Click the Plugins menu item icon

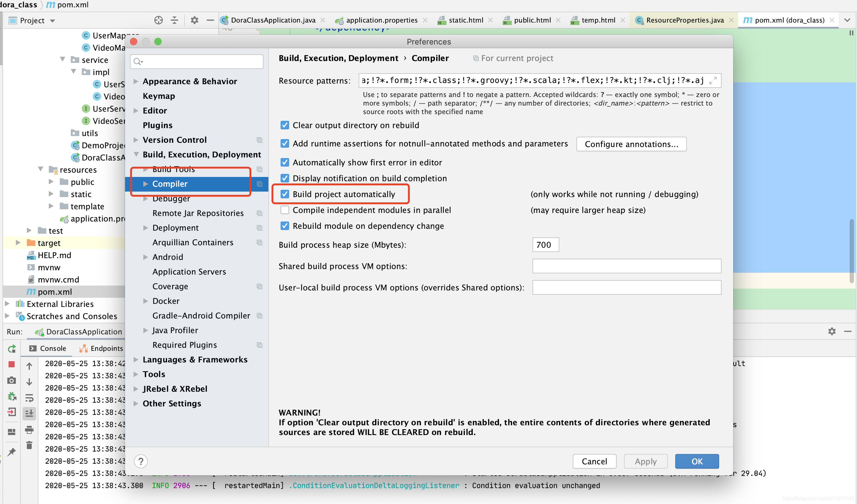pyautogui.click(x=157, y=125)
